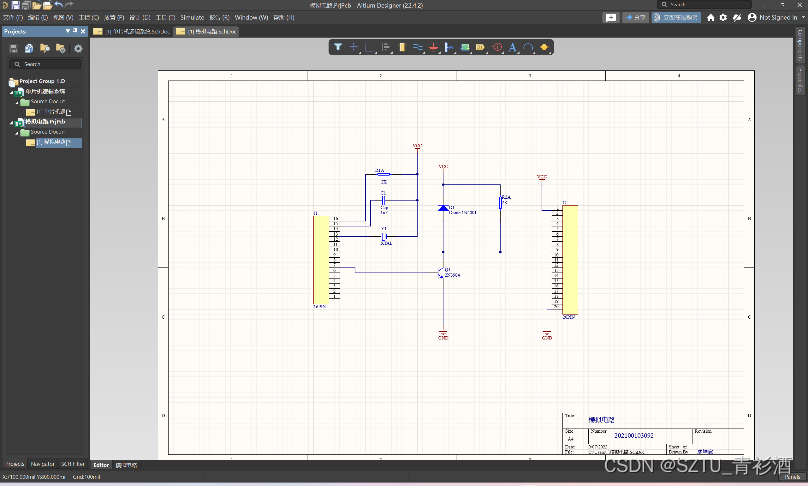Viewport: 808px width, 486px height.
Task: Click the compile project icon in Projects panel
Action: (x=29, y=48)
